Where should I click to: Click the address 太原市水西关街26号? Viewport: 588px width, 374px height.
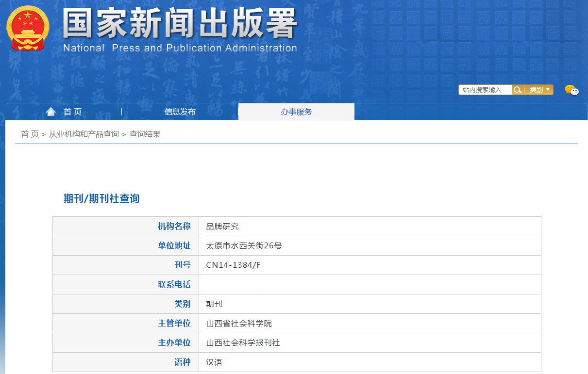tap(244, 246)
